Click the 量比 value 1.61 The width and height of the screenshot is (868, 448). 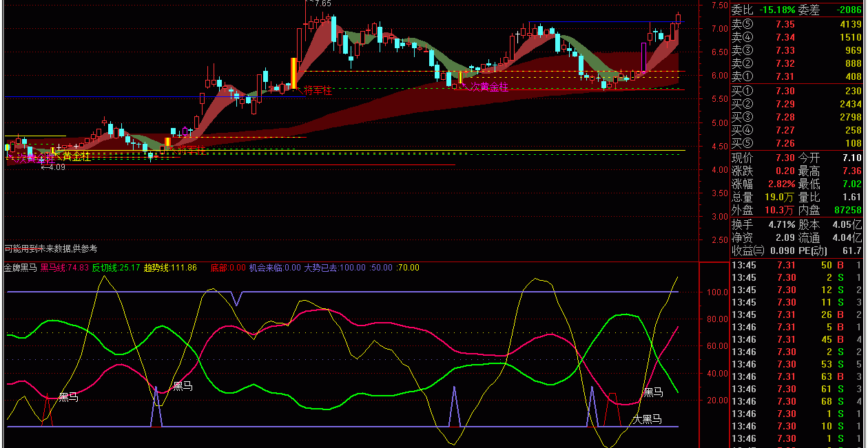(x=851, y=197)
